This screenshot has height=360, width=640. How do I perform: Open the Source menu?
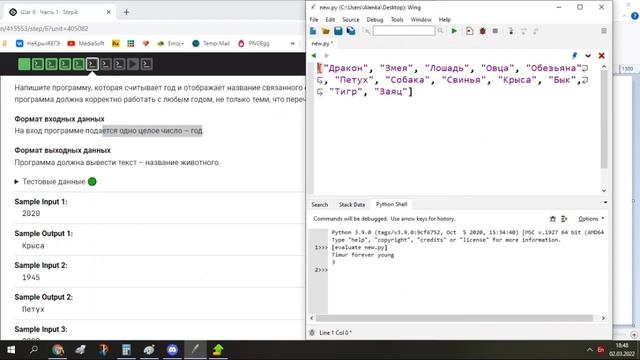coord(351,20)
